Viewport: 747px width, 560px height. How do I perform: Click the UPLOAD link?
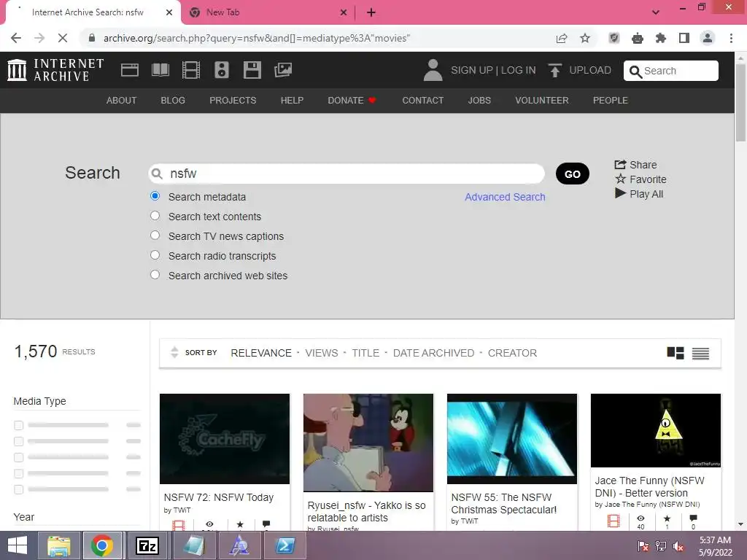point(589,70)
